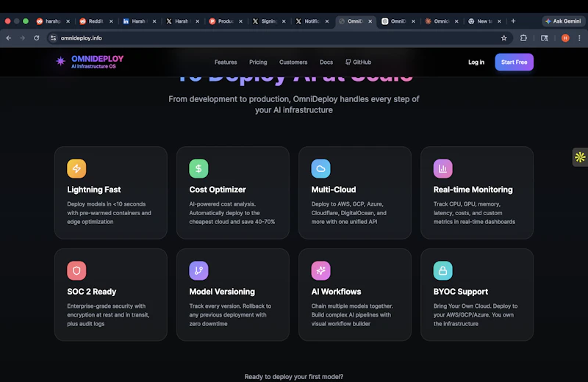This screenshot has width=588, height=382.
Task: Click the Lightning Fast heading
Action: point(94,190)
